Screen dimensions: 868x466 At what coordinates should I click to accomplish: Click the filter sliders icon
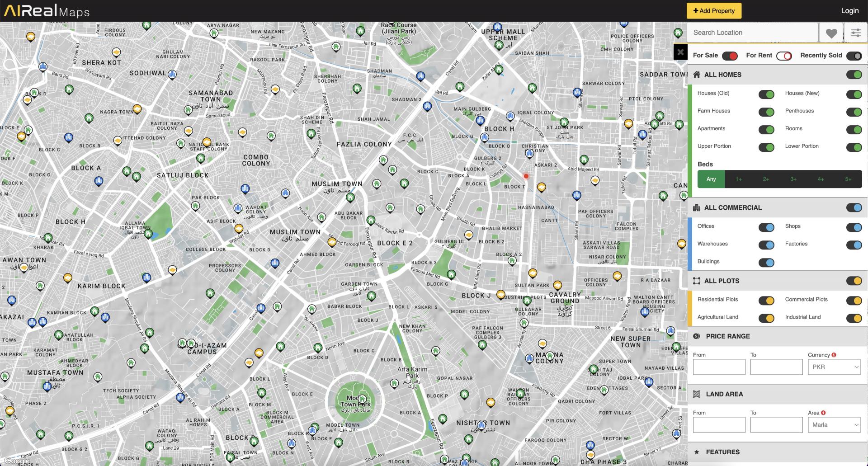point(855,33)
